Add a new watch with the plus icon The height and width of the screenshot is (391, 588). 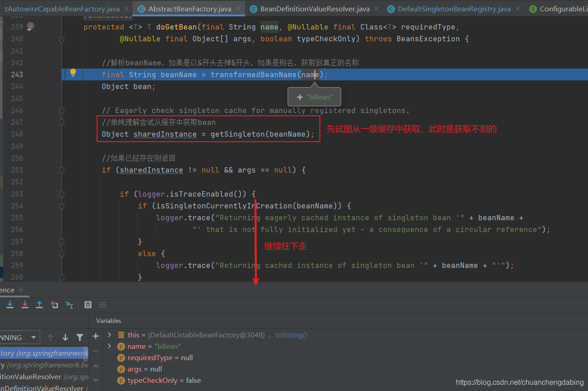pyautogui.click(x=96, y=336)
